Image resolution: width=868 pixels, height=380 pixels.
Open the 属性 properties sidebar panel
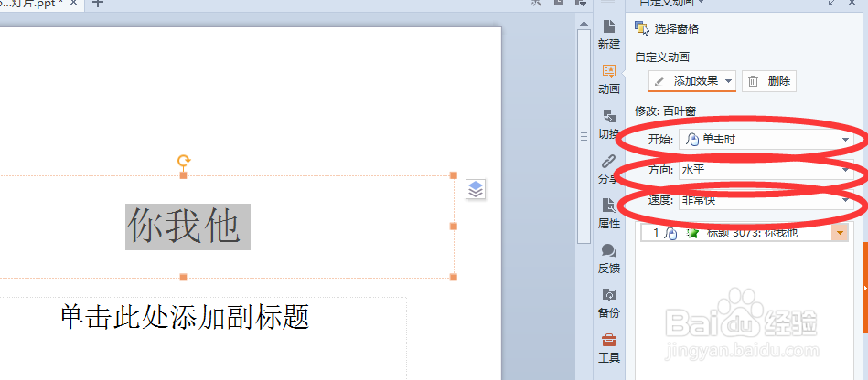[609, 214]
